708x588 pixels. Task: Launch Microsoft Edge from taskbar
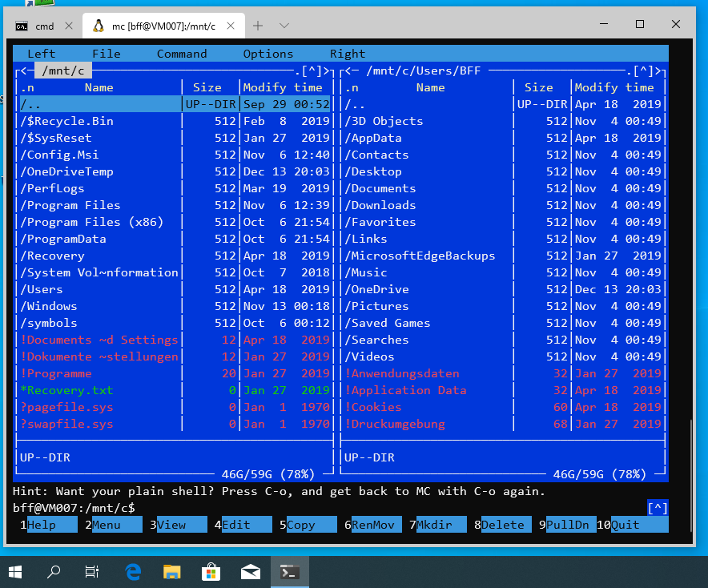tap(133, 572)
